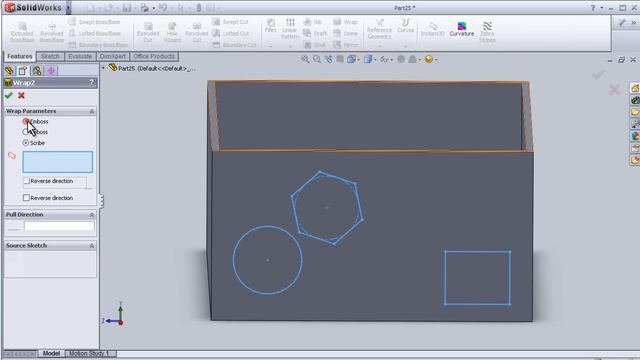
Task: Click the Curvature display tool
Action: (462, 29)
